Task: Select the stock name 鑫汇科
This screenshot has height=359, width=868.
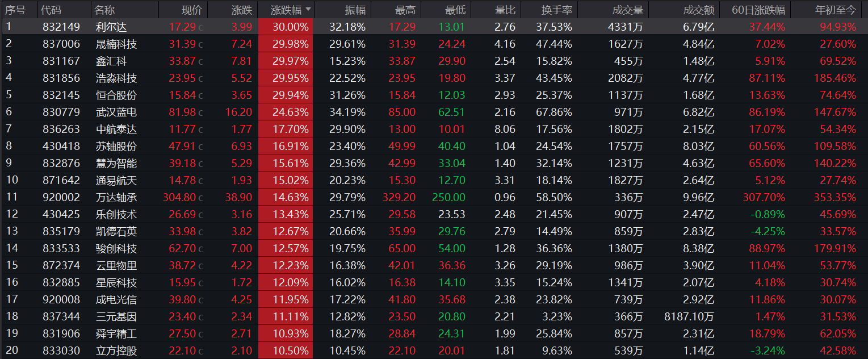Action: [x=111, y=61]
